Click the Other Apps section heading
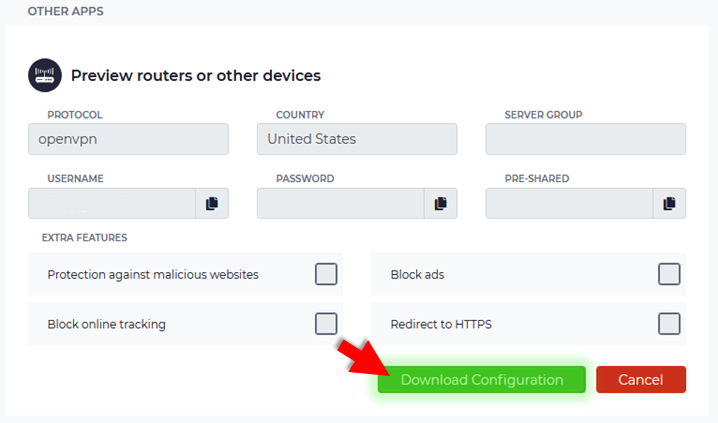This screenshot has height=423, width=718. 65,11
